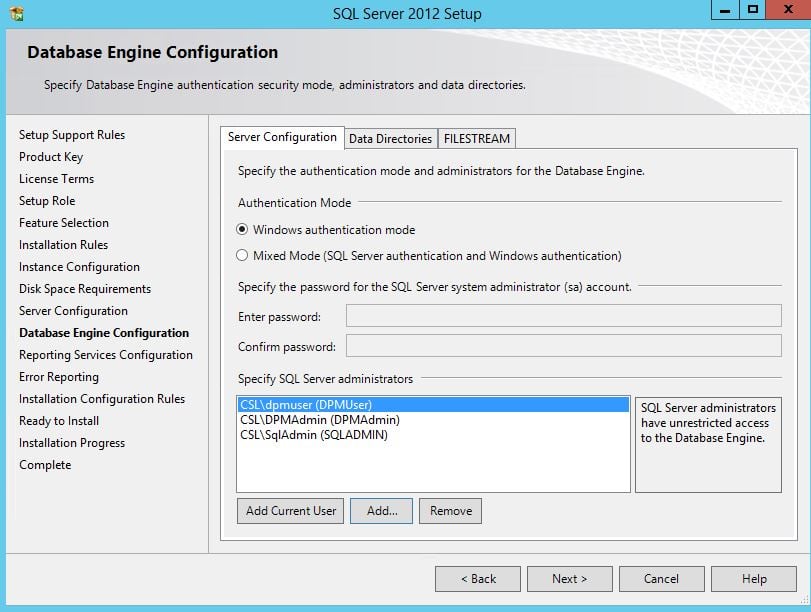Focus the Enter password field
The width and height of the screenshot is (811, 612).
coord(564,316)
